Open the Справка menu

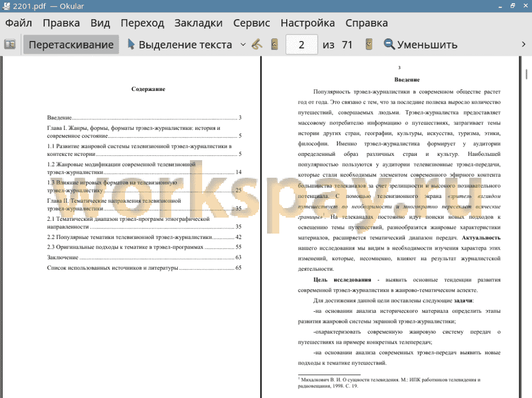point(367,23)
